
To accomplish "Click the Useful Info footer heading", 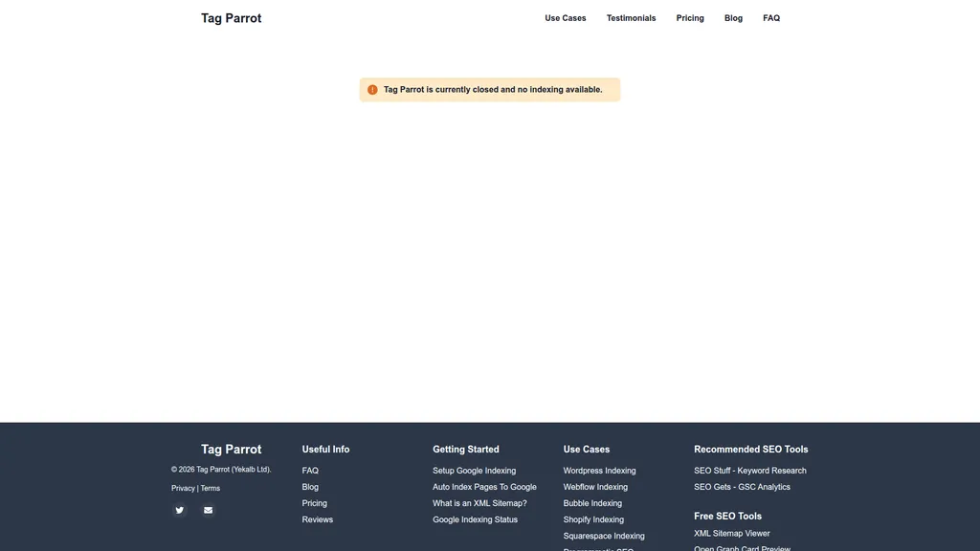I will point(325,450).
